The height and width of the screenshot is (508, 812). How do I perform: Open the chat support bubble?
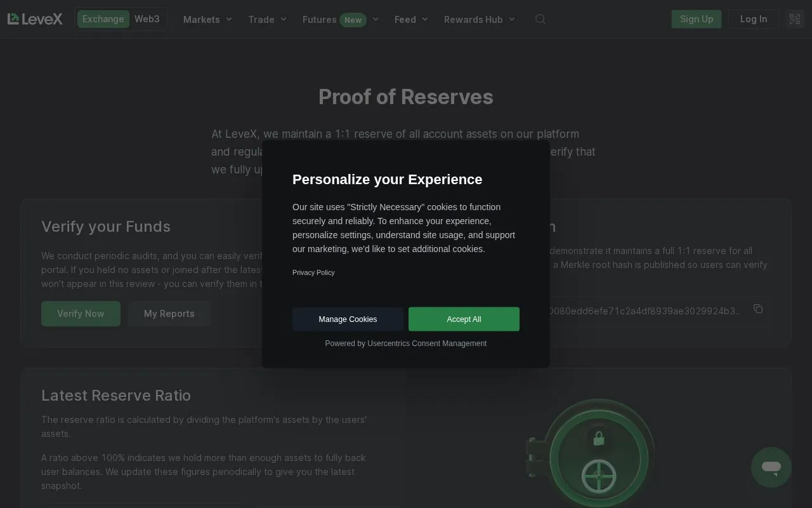pyautogui.click(x=771, y=468)
